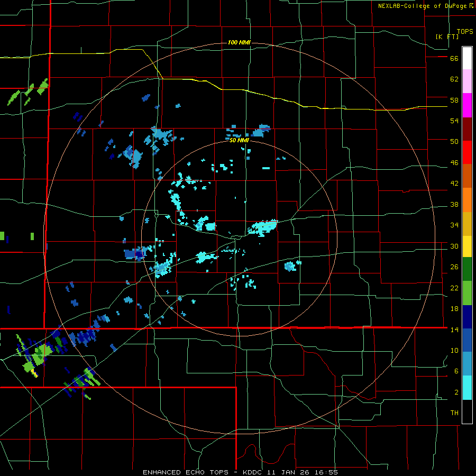Click the legend value 22

point(454,288)
